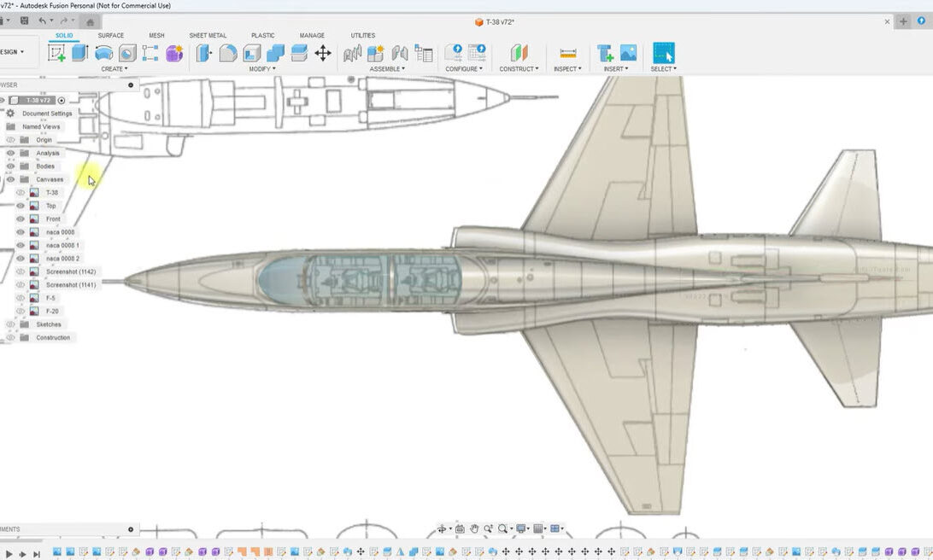Image resolution: width=933 pixels, height=560 pixels.
Task: Open the INSPECT dropdown menu
Action: [567, 69]
